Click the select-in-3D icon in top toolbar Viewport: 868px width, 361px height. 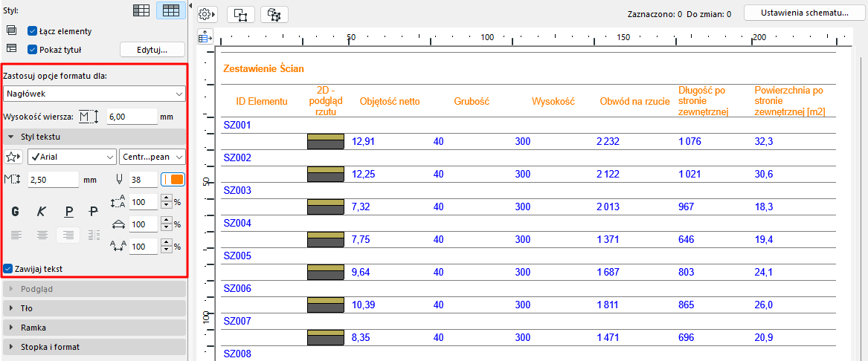click(x=274, y=15)
